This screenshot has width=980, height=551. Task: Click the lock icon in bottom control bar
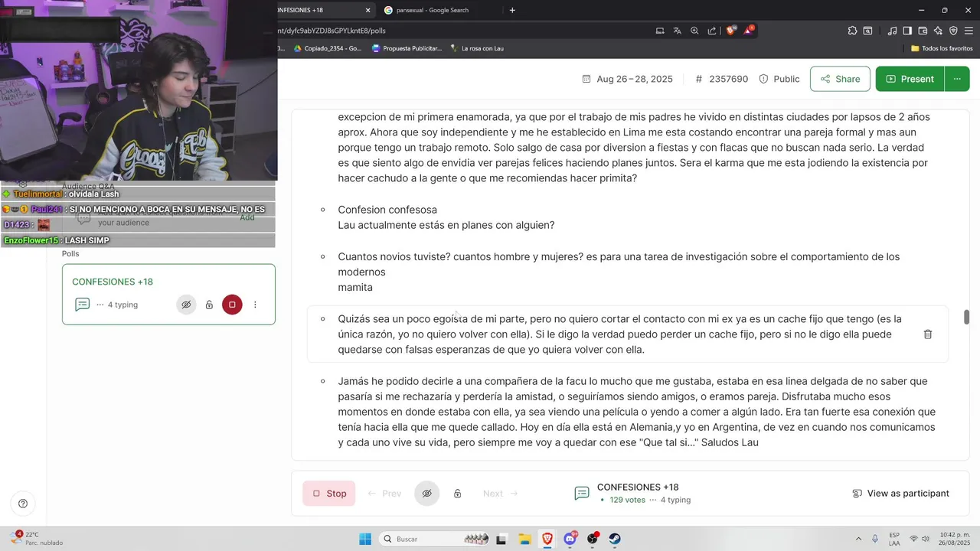tap(457, 494)
